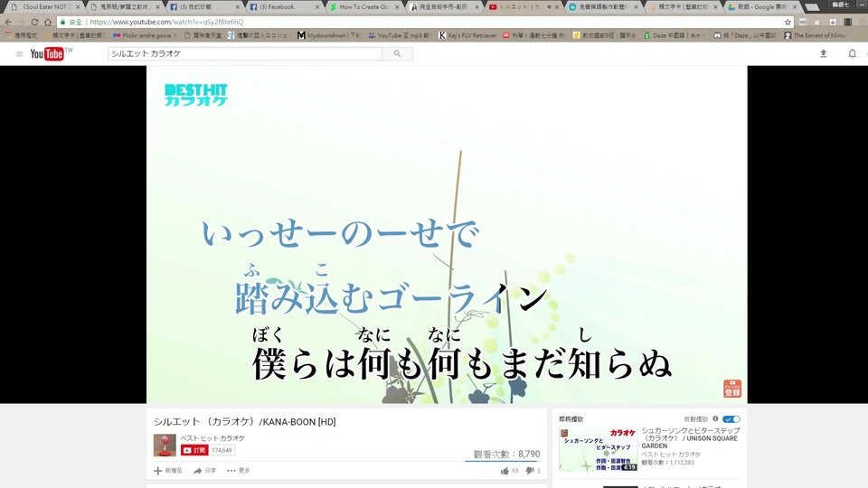Image resolution: width=868 pixels, height=488 pixels.
Task: Switch to the (3) Facebook tab
Action: pos(283,7)
